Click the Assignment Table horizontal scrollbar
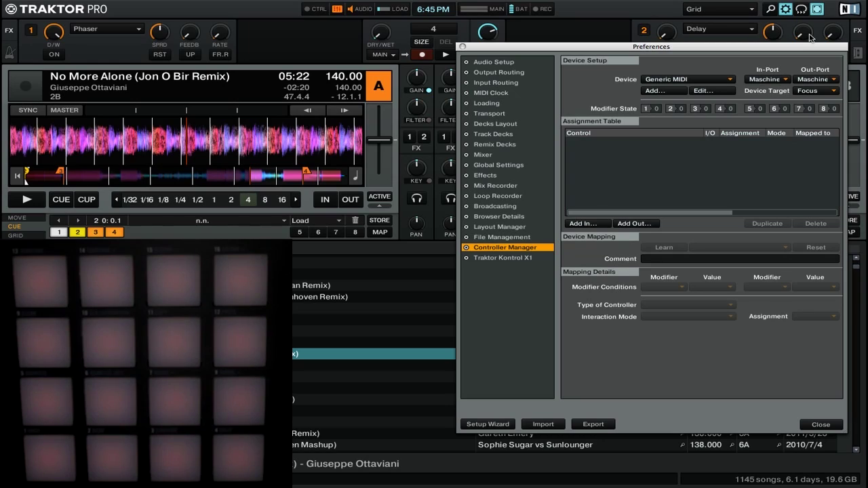 [x=649, y=213]
